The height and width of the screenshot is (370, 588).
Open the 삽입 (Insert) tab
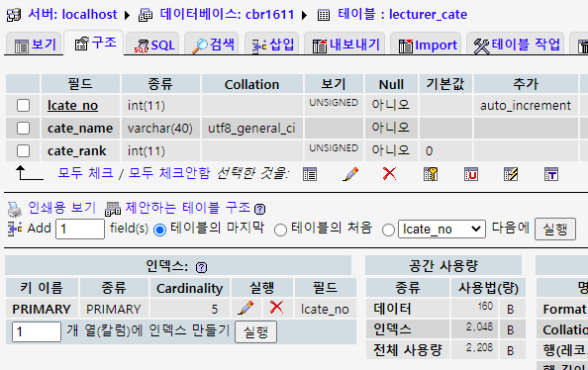pyautogui.click(x=273, y=45)
